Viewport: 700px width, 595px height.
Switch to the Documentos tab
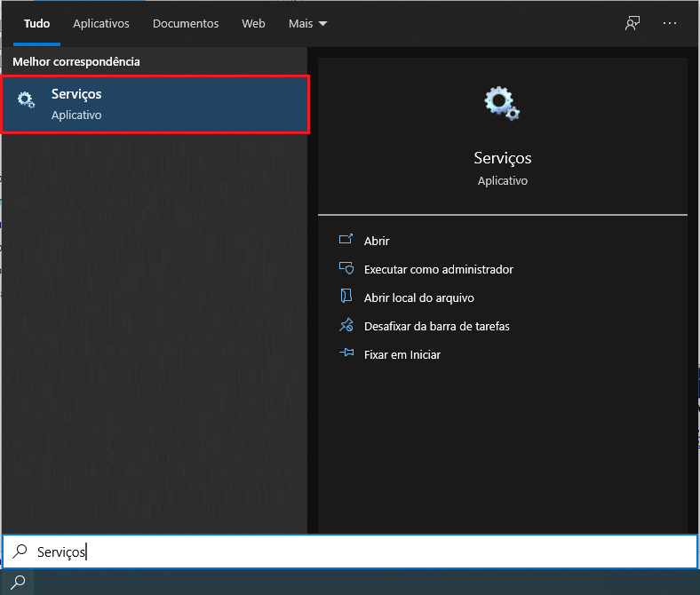pos(185,24)
